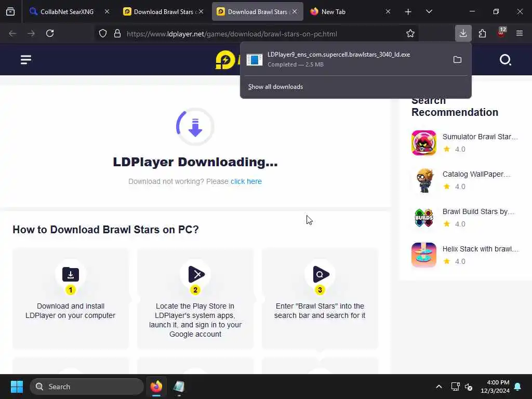Click step 1 download folder icon

(x=71, y=274)
